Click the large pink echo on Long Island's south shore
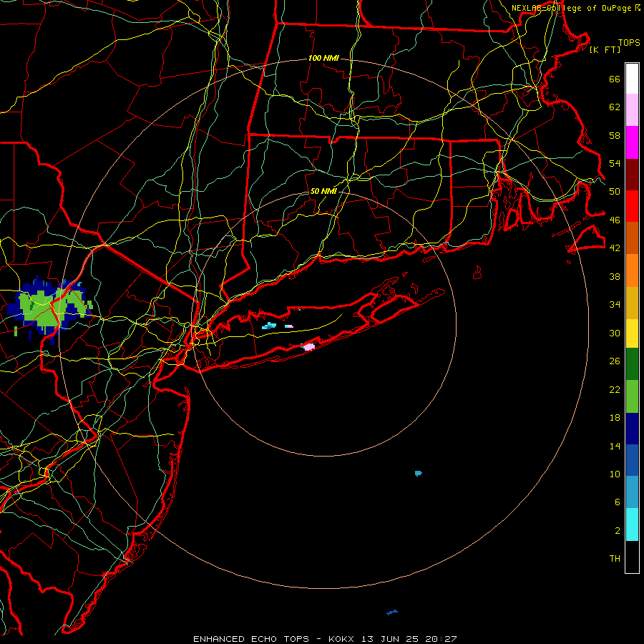Viewport: 644px width, 644px height. (x=308, y=346)
